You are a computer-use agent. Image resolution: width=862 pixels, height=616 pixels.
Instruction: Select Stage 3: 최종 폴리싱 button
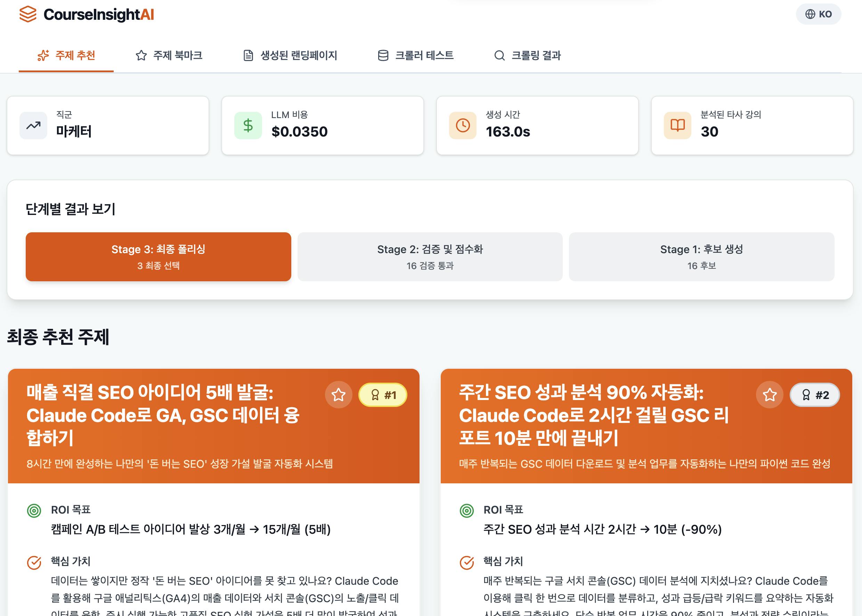(x=158, y=257)
